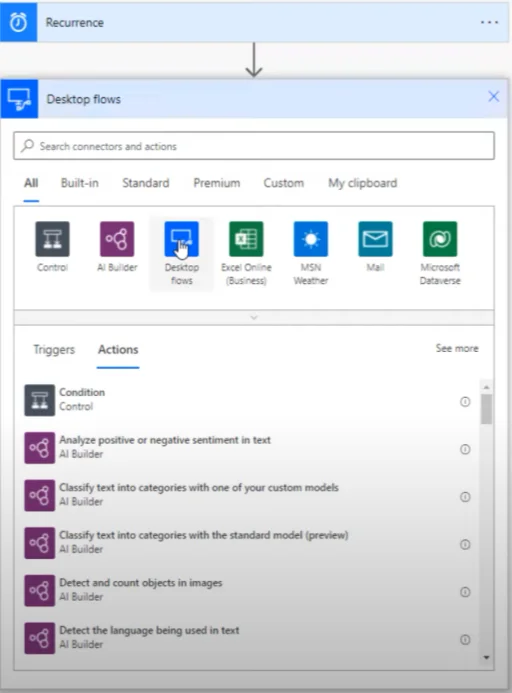Select the Mail connector icon
512x693 pixels.
coord(375,239)
